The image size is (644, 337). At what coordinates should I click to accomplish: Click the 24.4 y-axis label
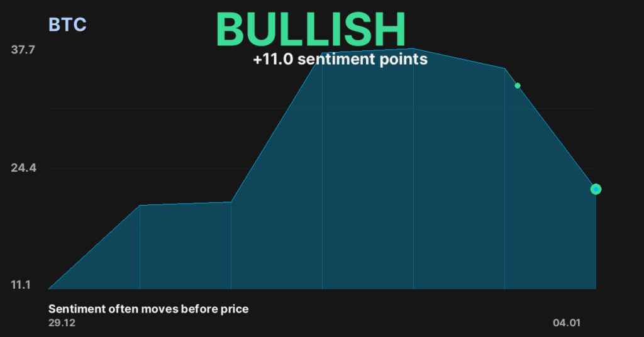[24, 168]
